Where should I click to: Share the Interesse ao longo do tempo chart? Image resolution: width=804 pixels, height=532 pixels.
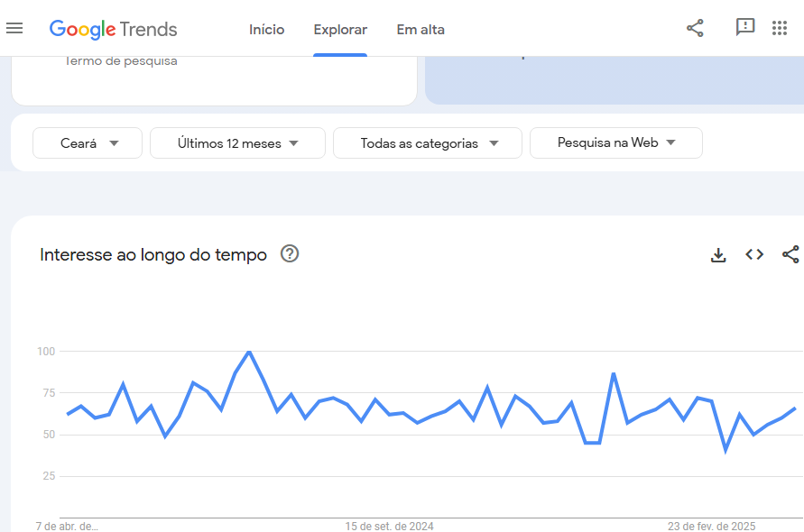point(790,254)
